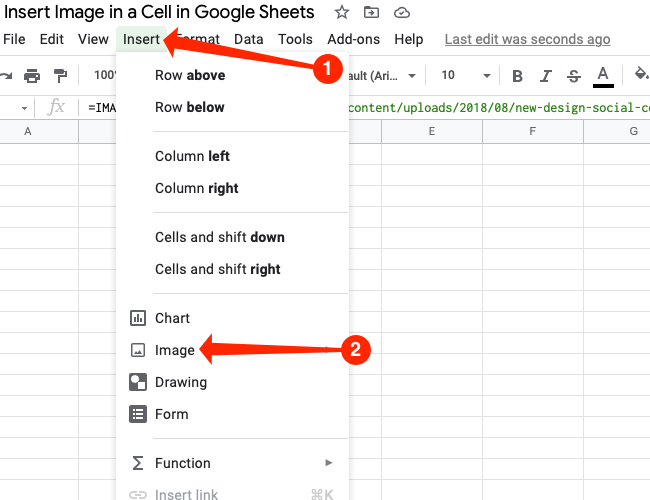The image size is (650, 500).
Task: Click the fill color bucket icon
Action: 641,75
